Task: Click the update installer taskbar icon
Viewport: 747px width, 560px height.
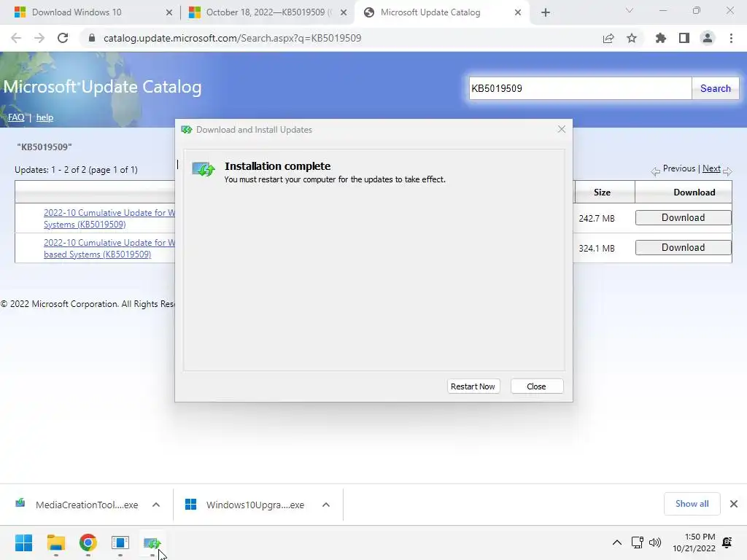Action: 152,542
